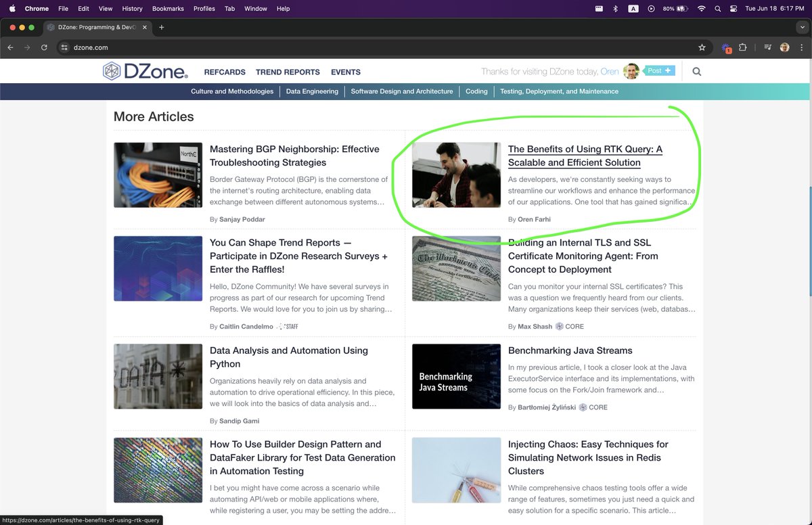Open the Apple menu

[12, 8]
